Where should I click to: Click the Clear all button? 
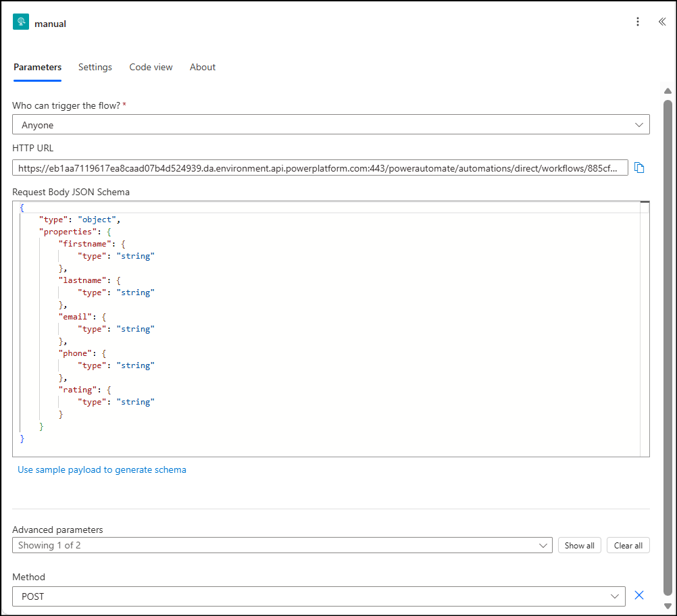pos(628,545)
